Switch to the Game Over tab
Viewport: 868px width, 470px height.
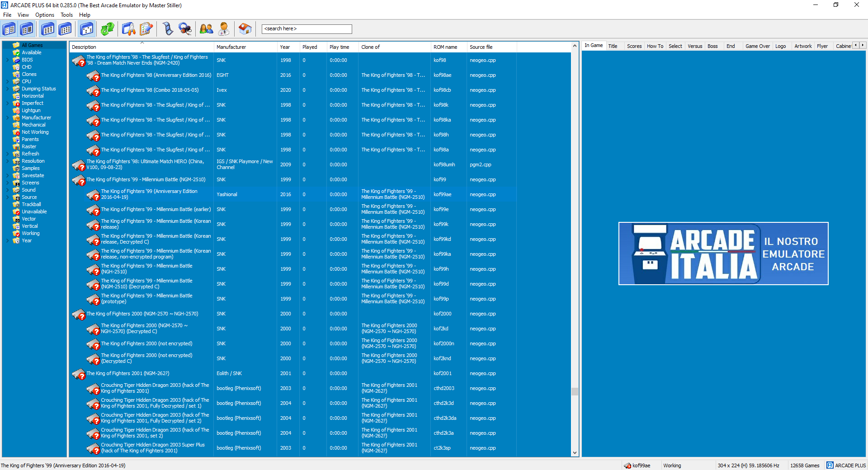758,46
